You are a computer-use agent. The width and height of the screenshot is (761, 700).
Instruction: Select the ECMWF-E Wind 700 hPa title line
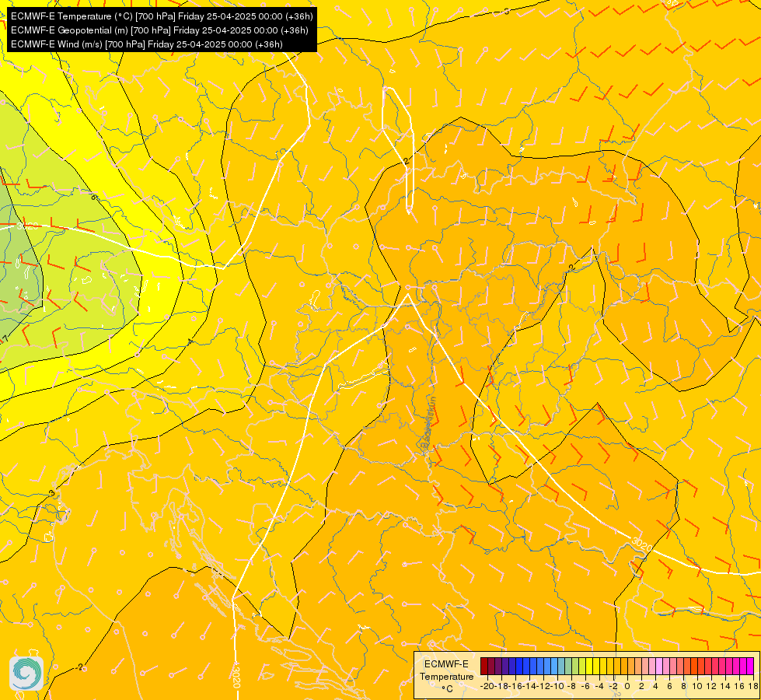click(x=147, y=44)
